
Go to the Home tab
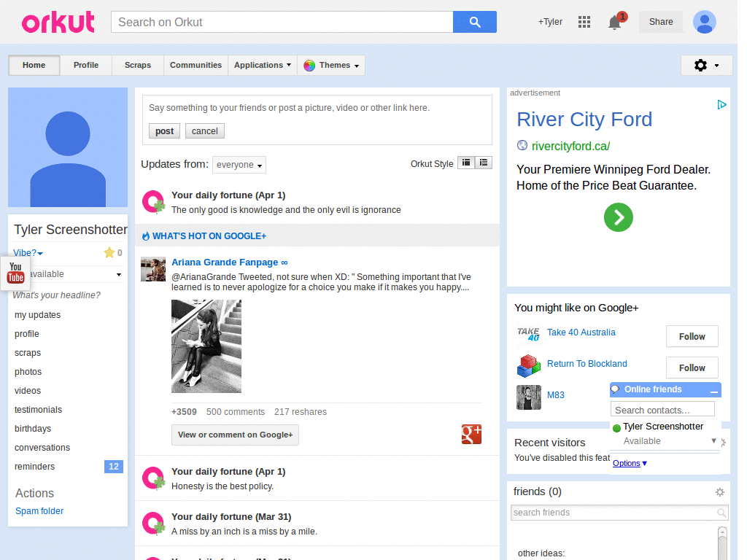coord(34,65)
